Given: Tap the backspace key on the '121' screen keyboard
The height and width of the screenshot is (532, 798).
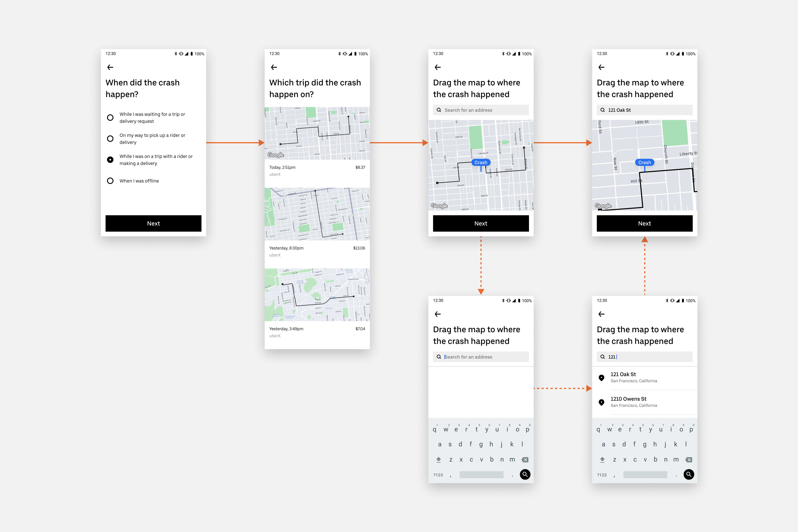Looking at the screenshot, I should click(689, 460).
